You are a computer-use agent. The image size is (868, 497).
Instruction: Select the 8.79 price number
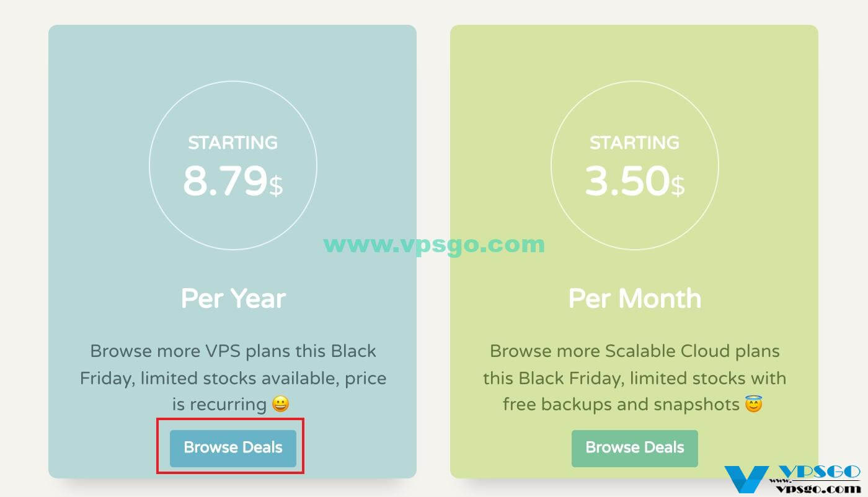click(224, 182)
